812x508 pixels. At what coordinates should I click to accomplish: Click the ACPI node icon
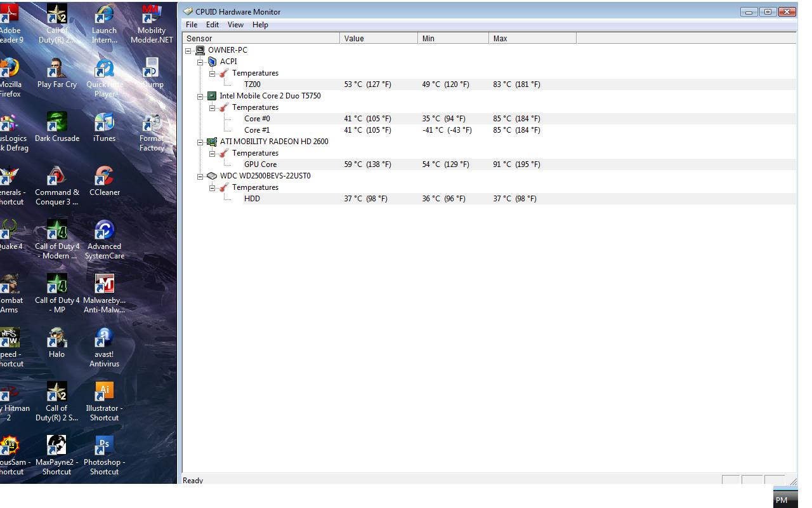click(x=212, y=62)
